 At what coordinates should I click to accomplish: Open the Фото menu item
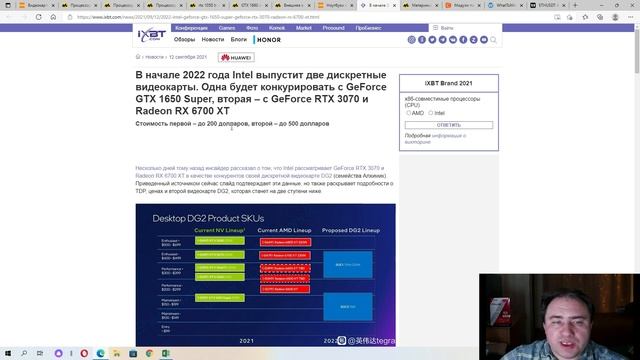(x=252, y=28)
